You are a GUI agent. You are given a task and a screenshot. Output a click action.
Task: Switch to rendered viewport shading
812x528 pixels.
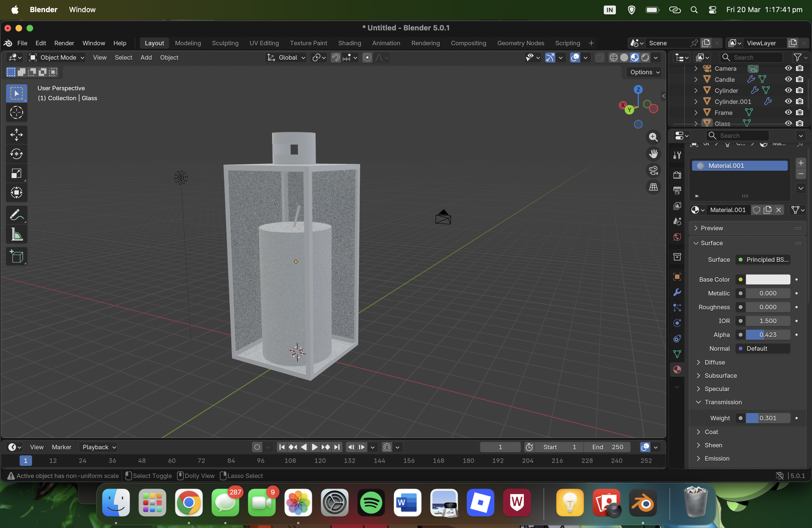tap(645, 57)
